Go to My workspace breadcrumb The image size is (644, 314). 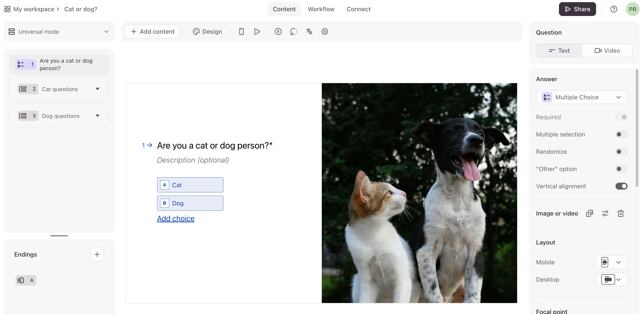(x=34, y=9)
